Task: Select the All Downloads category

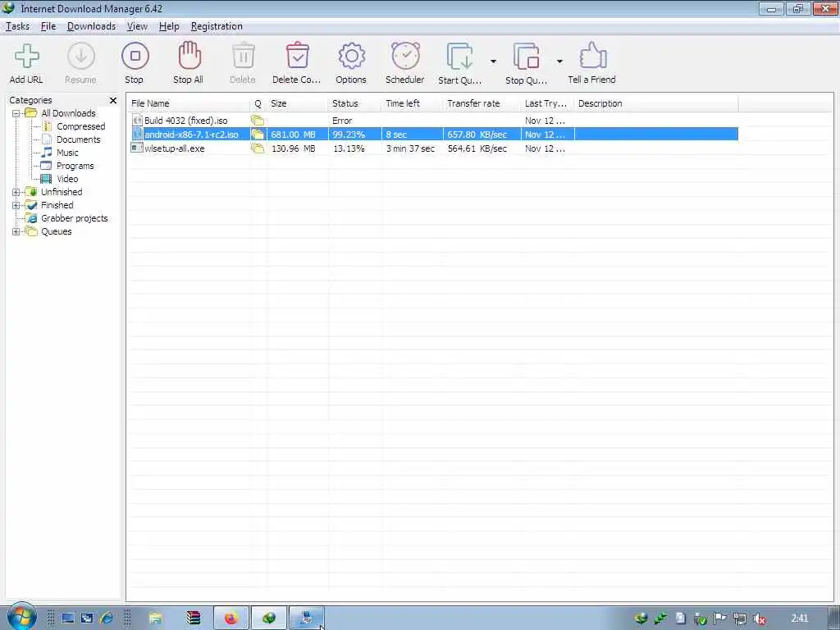Action: point(68,113)
